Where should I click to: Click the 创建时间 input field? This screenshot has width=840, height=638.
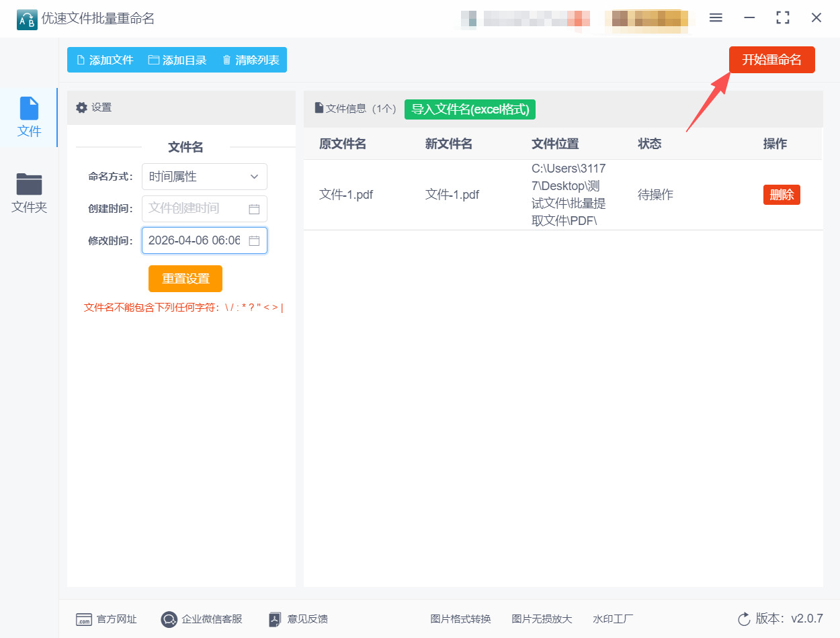coord(194,209)
